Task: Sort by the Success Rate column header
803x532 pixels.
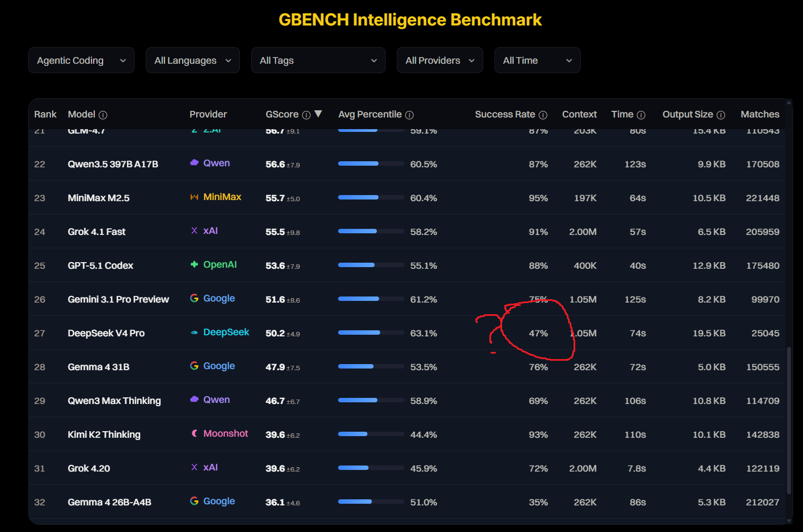Action: tap(505, 114)
